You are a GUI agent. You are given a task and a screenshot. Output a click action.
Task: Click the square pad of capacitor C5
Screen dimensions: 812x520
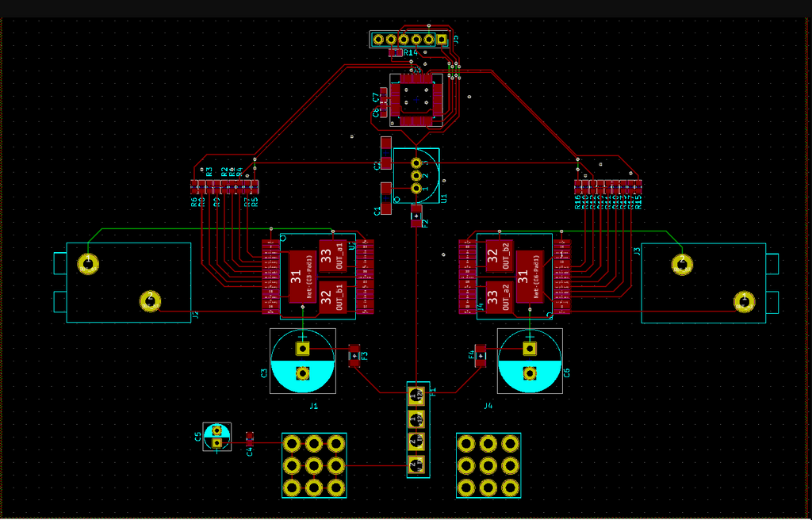point(217,442)
